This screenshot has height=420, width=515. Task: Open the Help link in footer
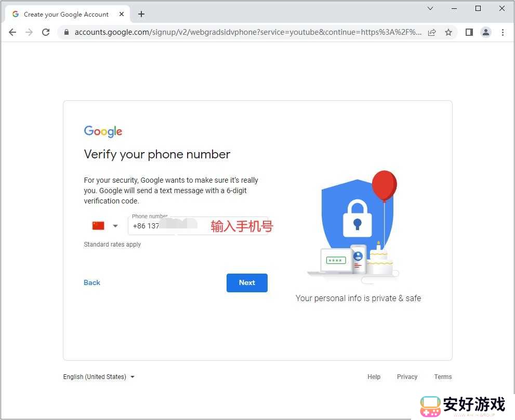pyautogui.click(x=374, y=377)
